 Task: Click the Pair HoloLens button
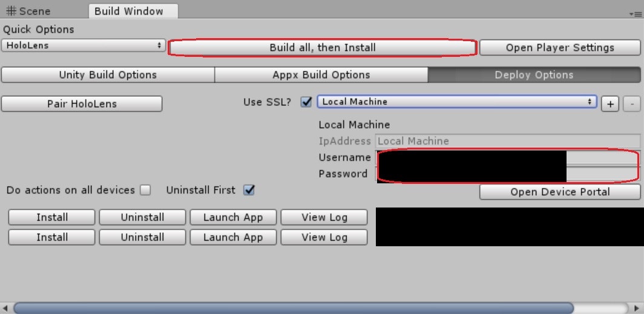(82, 103)
